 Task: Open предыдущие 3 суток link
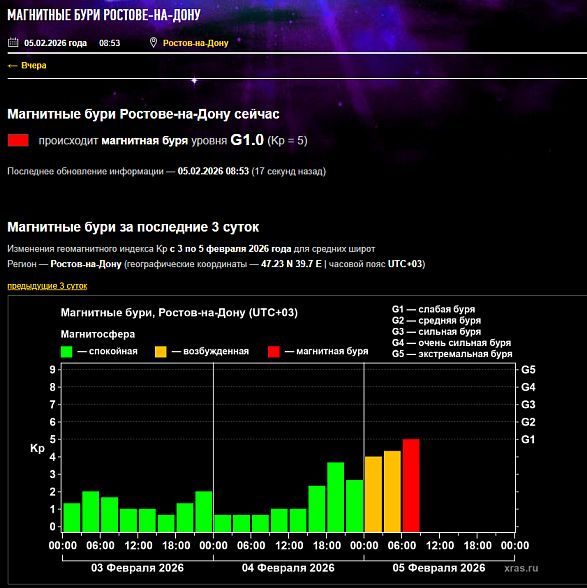[x=47, y=286]
